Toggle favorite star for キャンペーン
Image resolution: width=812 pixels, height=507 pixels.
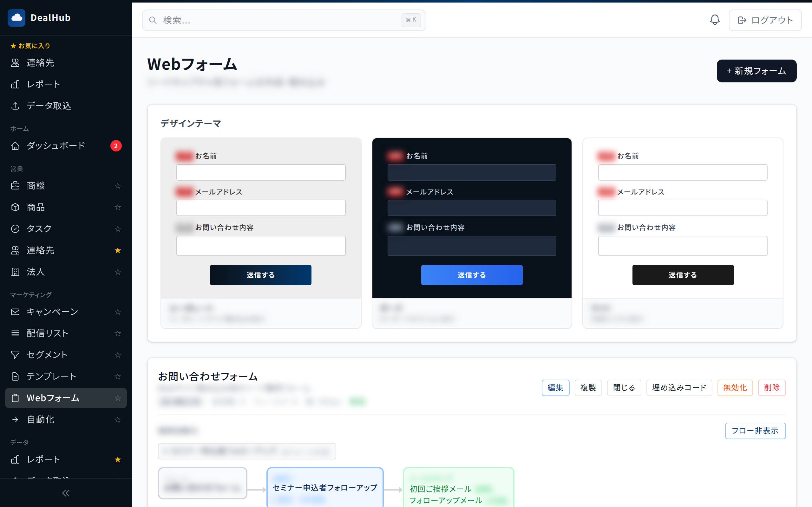click(117, 312)
